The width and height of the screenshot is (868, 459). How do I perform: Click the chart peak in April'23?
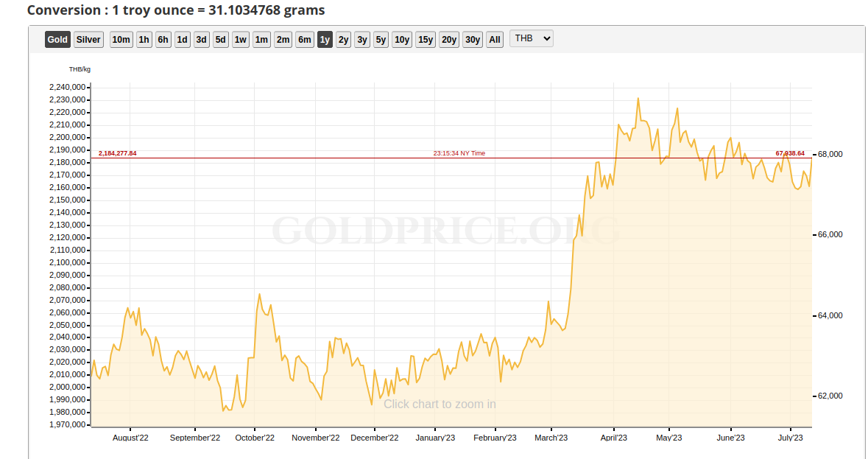(638, 98)
